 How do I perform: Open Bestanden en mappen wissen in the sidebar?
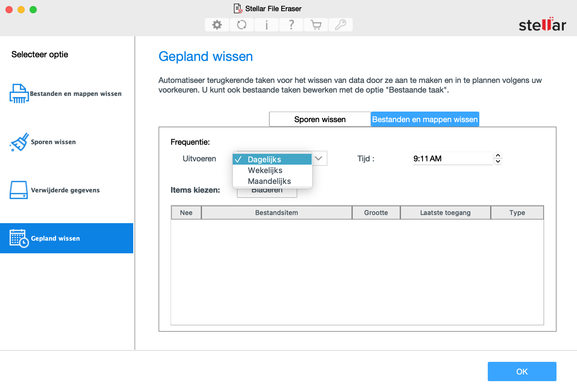67,93
